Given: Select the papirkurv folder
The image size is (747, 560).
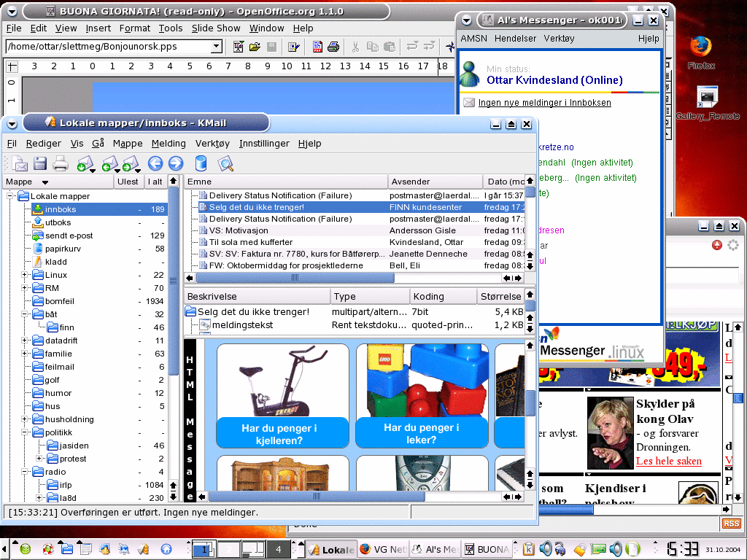Looking at the screenshot, I should click(x=62, y=249).
